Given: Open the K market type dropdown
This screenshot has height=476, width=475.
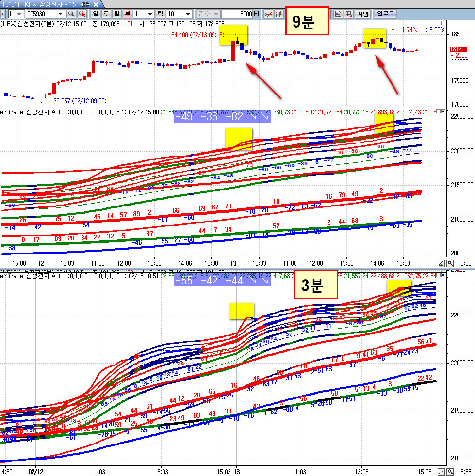Looking at the screenshot, I should tap(19, 14).
